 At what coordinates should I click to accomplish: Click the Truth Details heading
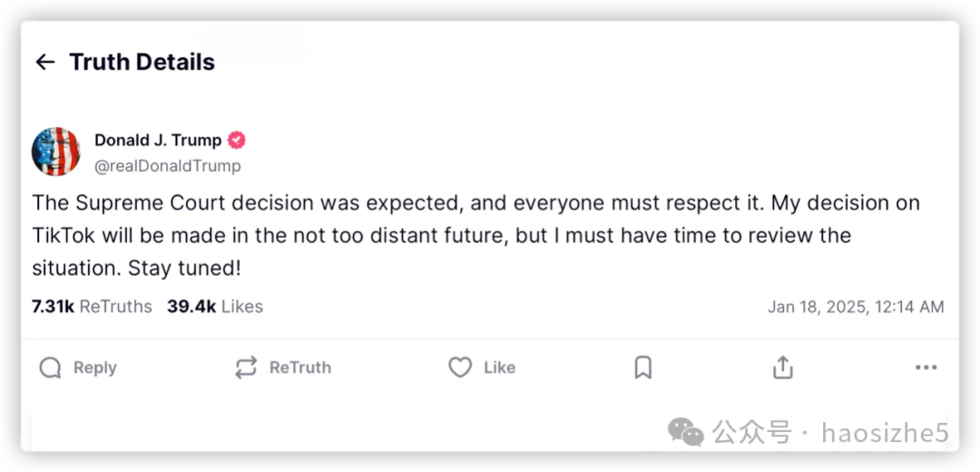click(142, 62)
